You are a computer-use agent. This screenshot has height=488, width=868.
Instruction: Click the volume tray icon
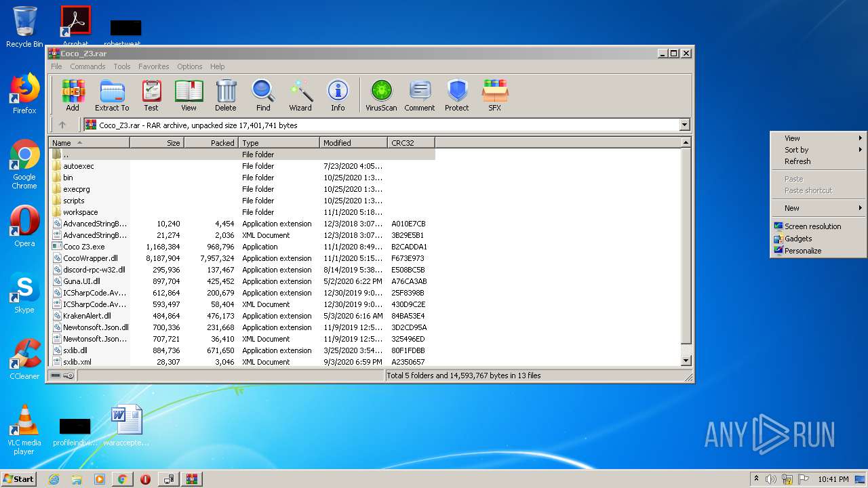(771, 479)
